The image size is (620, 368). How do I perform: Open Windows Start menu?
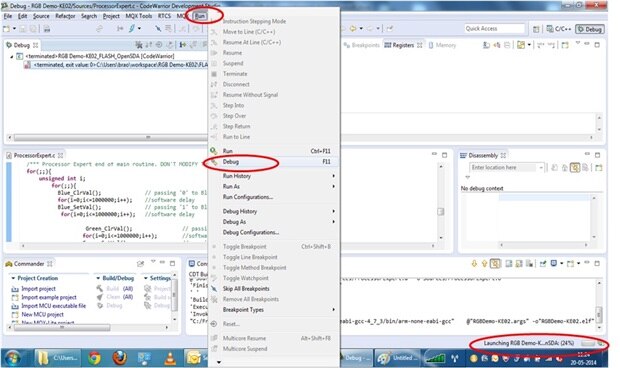pos(12,358)
